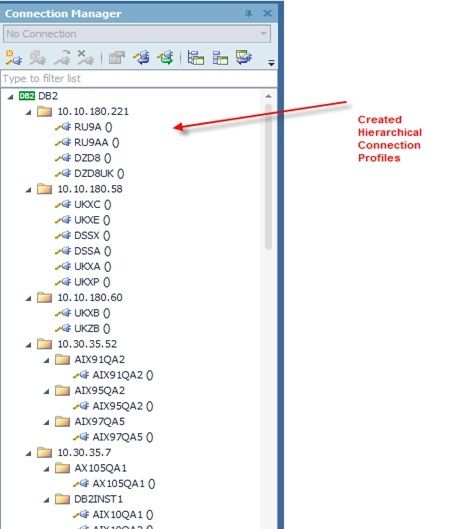Screen dimensions: 461x529
Task: Select the AIX91QA2 () connection profile
Action: pyautogui.click(x=123, y=375)
